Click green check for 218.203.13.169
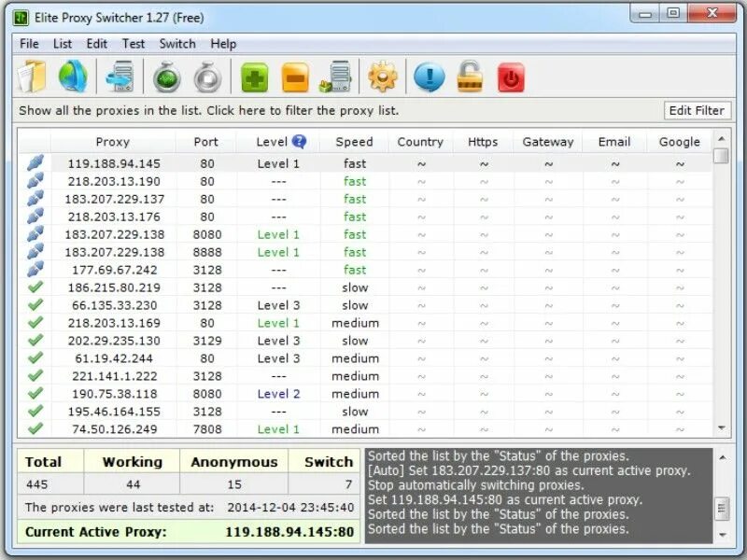Image resolution: width=747 pixels, height=560 pixels. pyautogui.click(x=35, y=322)
